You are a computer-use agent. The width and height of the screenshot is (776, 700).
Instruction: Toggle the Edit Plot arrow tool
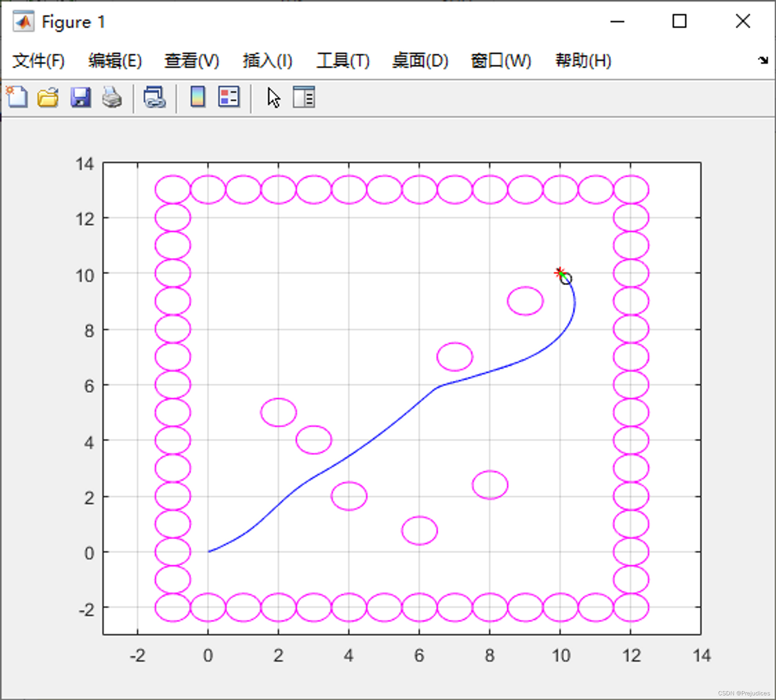tap(274, 98)
